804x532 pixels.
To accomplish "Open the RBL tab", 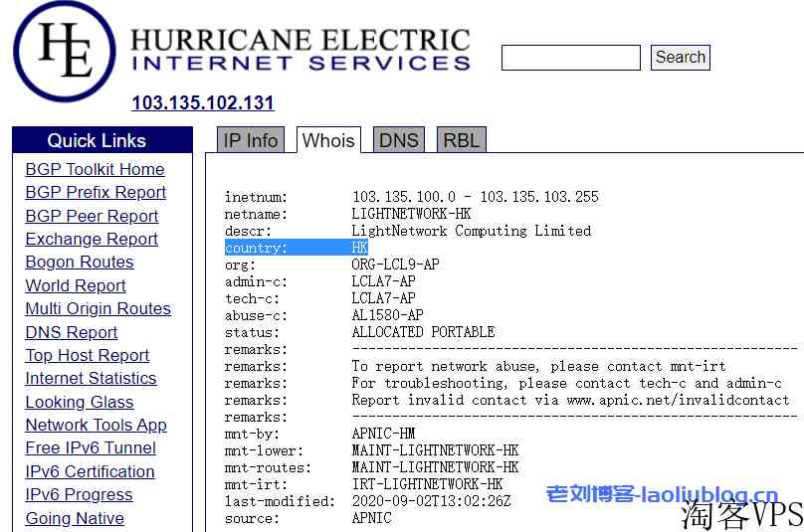I will coord(461,140).
